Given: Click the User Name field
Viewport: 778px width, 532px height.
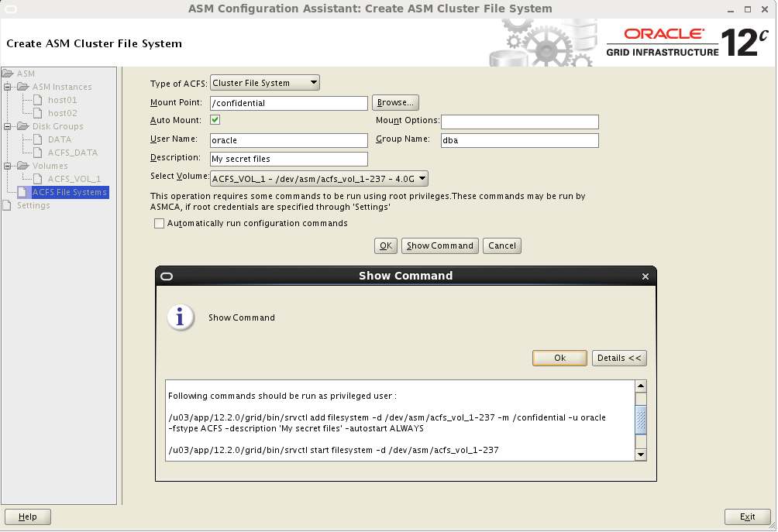Looking at the screenshot, I should click(289, 140).
